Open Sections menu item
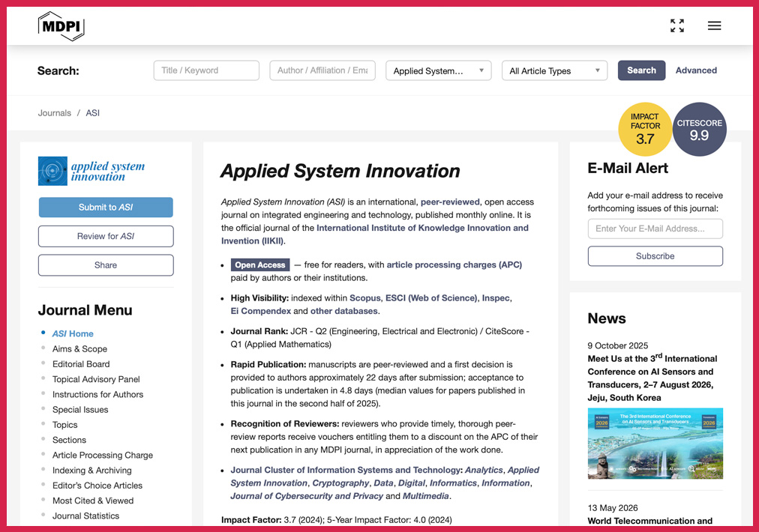The height and width of the screenshot is (532, 759). tap(69, 440)
